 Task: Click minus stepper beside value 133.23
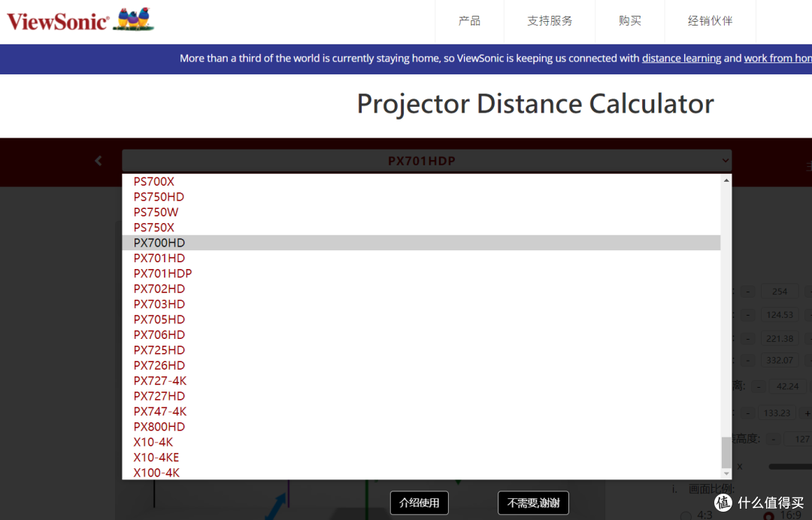(748, 413)
